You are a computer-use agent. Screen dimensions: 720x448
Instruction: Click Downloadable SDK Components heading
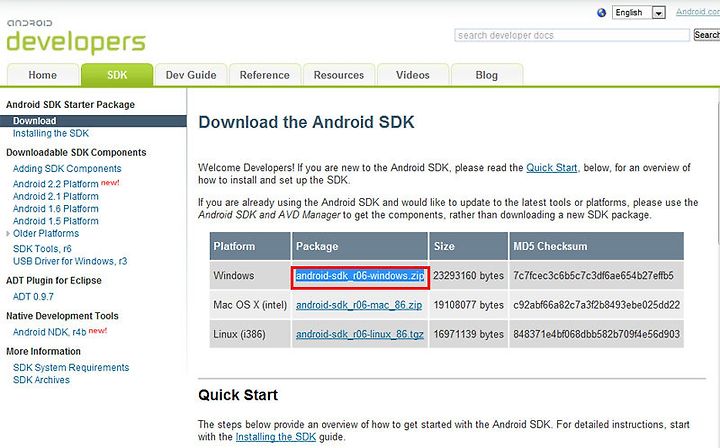76,152
